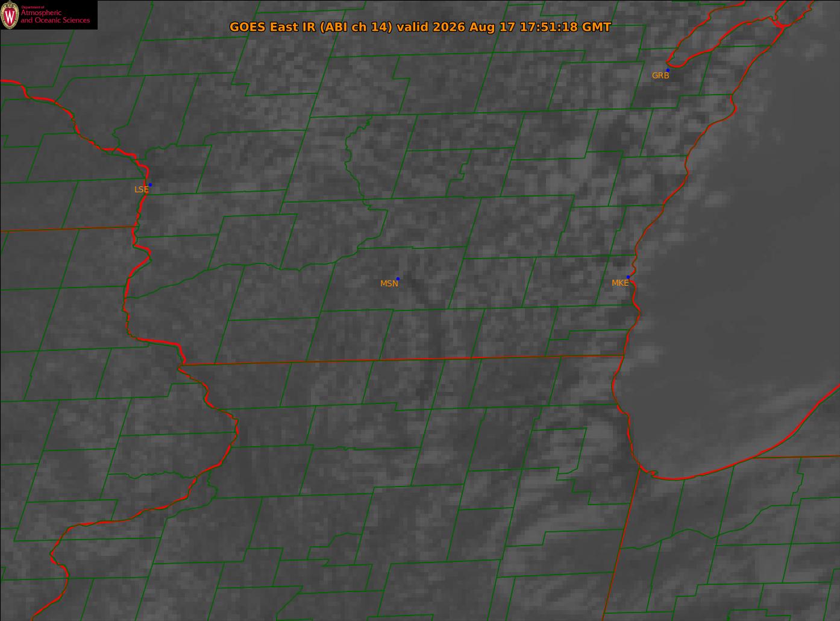
Task: Click the GOES East IR image title
Action: point(420,27)
